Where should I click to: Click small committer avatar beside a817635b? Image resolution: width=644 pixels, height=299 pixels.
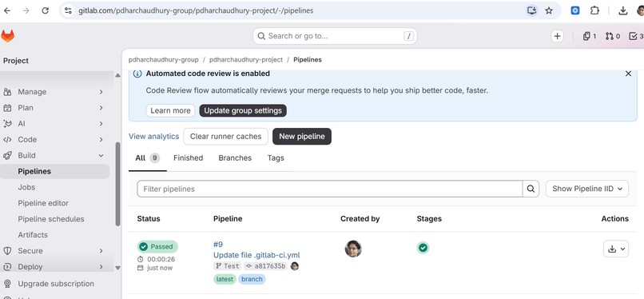(x=295, y=266)
